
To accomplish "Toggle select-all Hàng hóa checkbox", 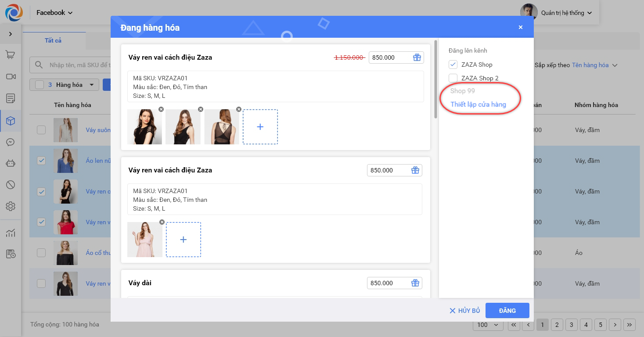I will [x=40, y=85].
